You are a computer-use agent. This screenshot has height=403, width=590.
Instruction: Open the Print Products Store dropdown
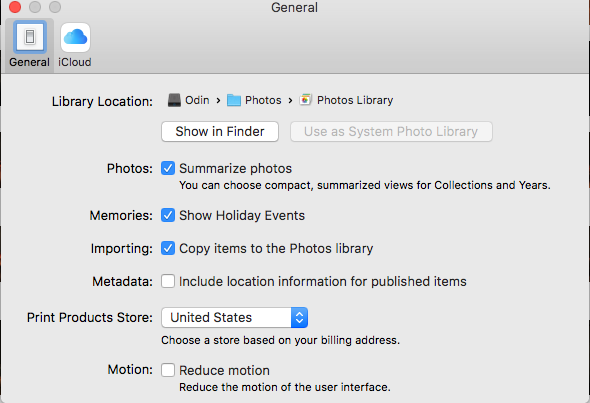pos(234,318)
